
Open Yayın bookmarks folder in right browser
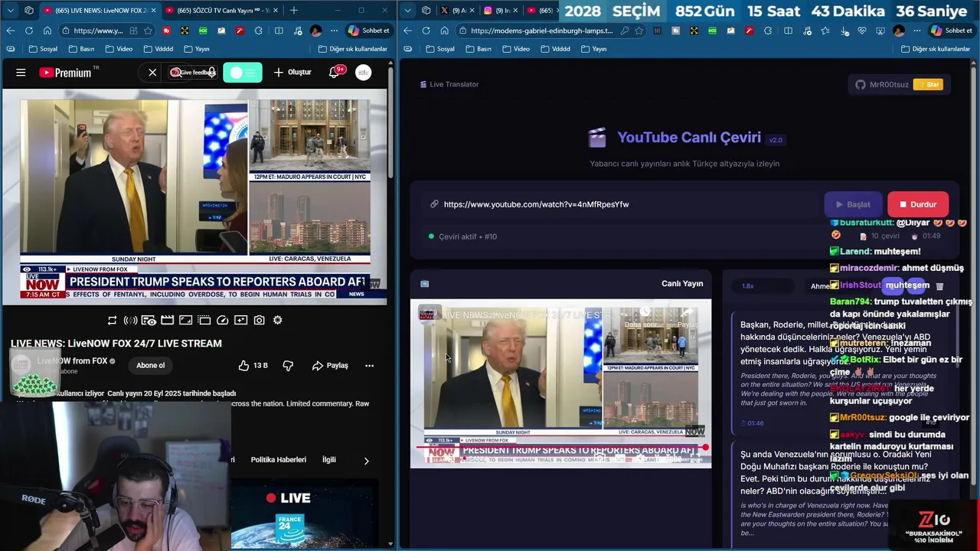click(593, 49)
